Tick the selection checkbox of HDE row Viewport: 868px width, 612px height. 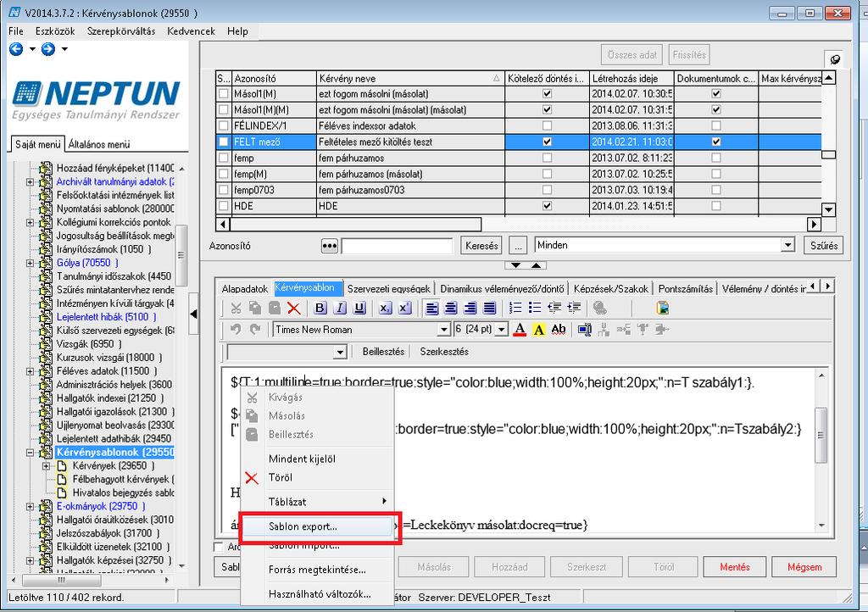pos(223,206)
